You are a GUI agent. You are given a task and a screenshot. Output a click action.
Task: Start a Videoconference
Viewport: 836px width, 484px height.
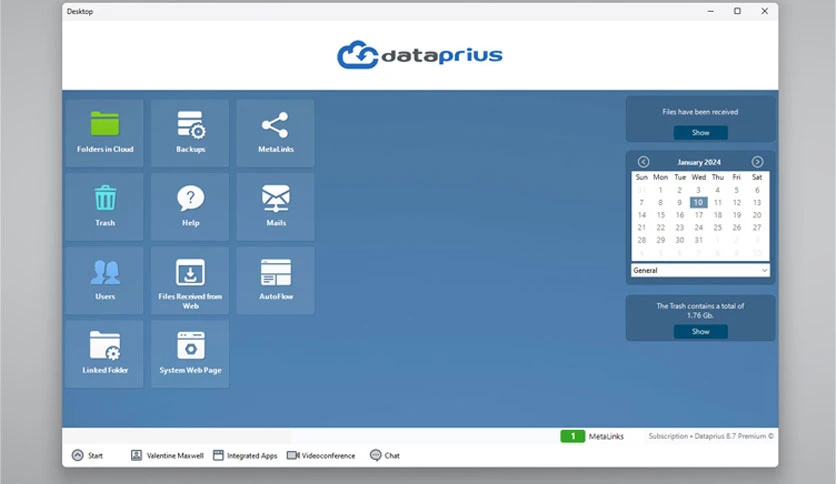click(x=321, y=455)
